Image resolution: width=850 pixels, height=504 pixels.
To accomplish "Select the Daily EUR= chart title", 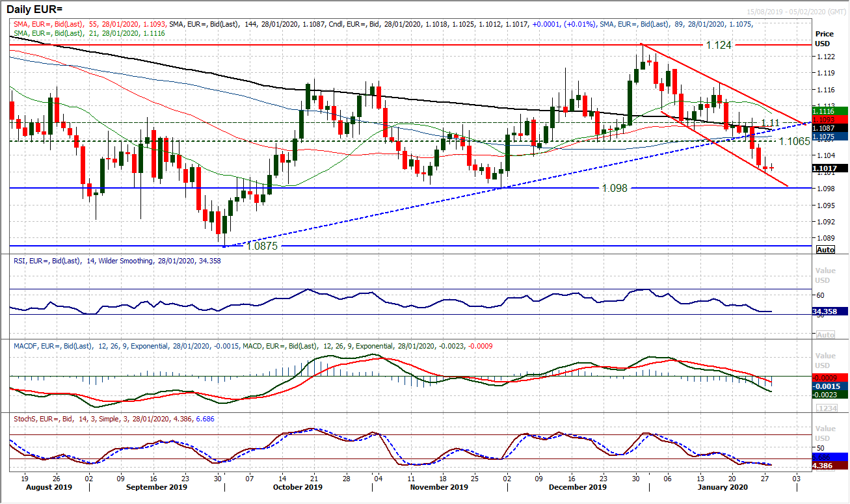I will 33,8.
